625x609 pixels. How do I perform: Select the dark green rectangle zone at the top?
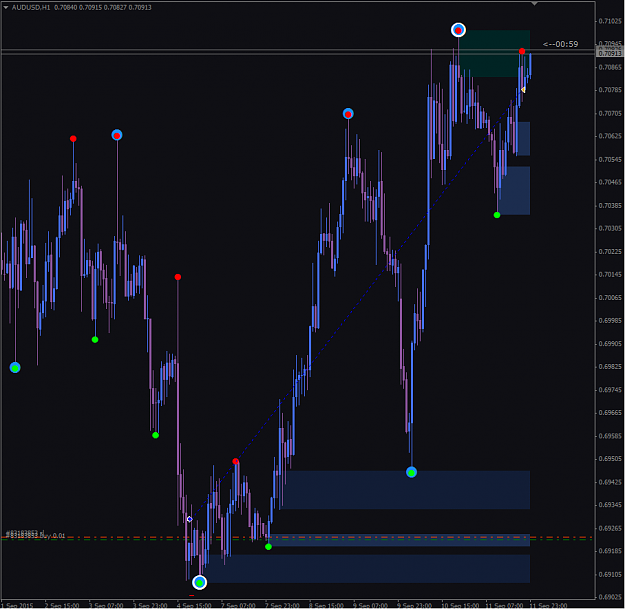pos(494,54)
